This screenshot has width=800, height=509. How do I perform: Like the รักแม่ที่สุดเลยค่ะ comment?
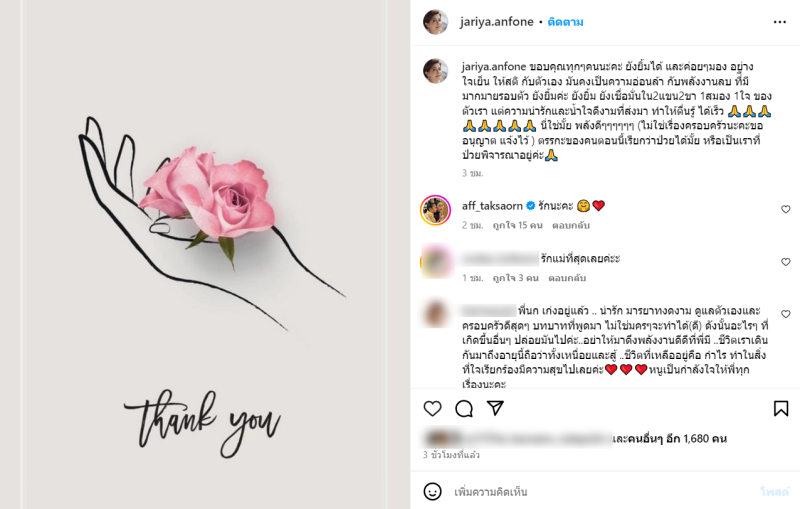(786, 262)
